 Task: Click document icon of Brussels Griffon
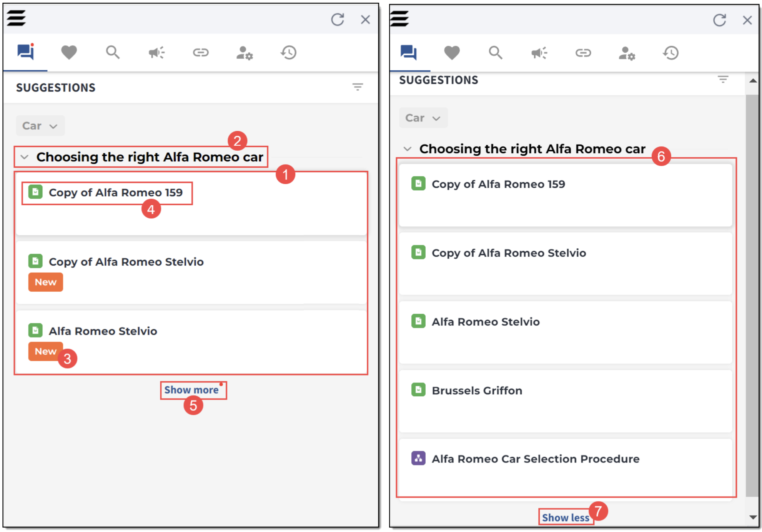(x=418, y=389)
